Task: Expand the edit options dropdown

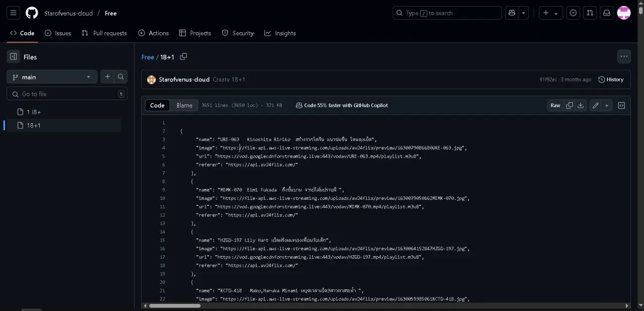Action: (607, 105)
